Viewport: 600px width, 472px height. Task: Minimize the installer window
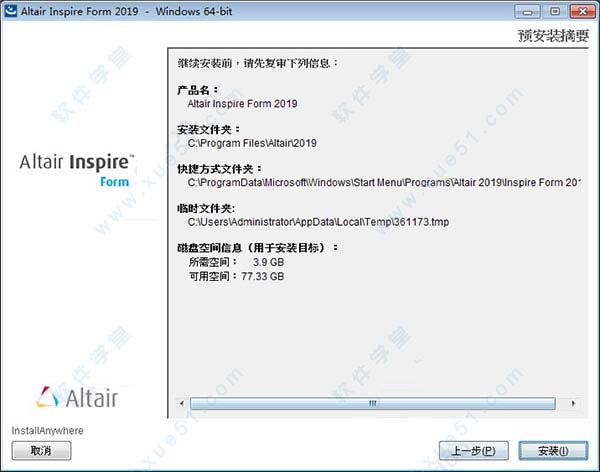pos(527,11)
